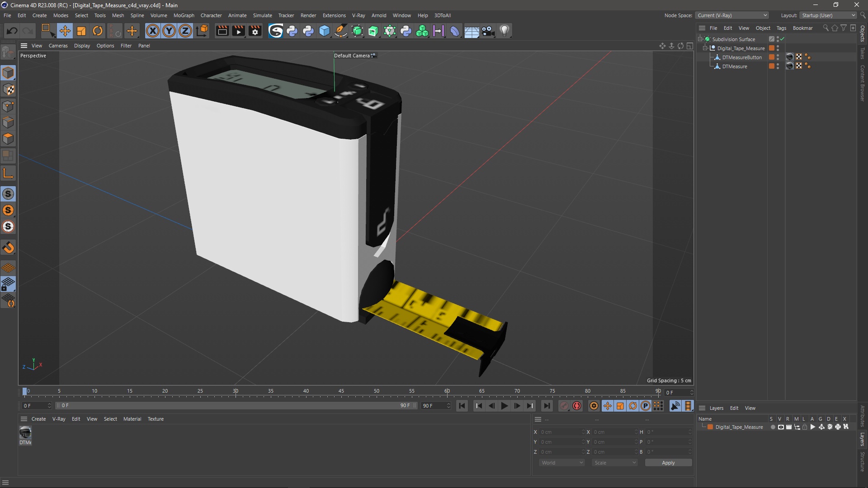Open the V-Ray menu
868x488 pixels.
click(x=359, y=15)
